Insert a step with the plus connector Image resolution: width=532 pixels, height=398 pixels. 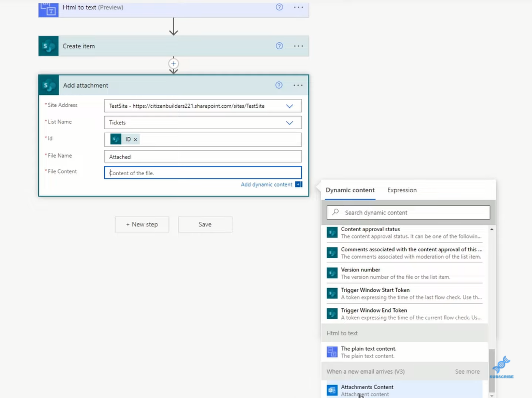pyautogui.click(x=173, y=64)
